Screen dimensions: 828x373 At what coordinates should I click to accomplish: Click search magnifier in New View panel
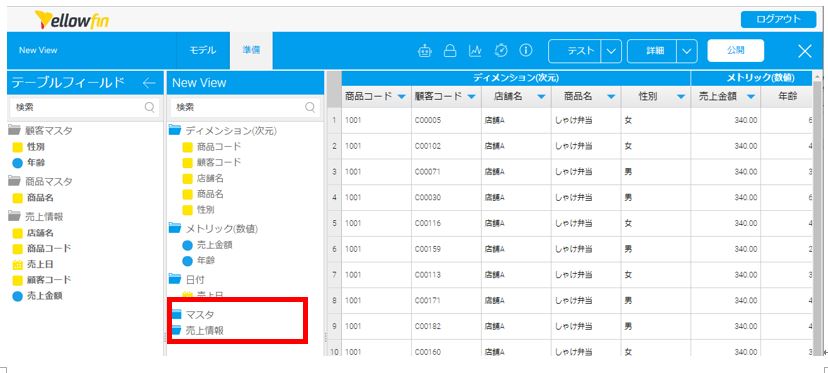pyautogui.click(x=310, y=107)
